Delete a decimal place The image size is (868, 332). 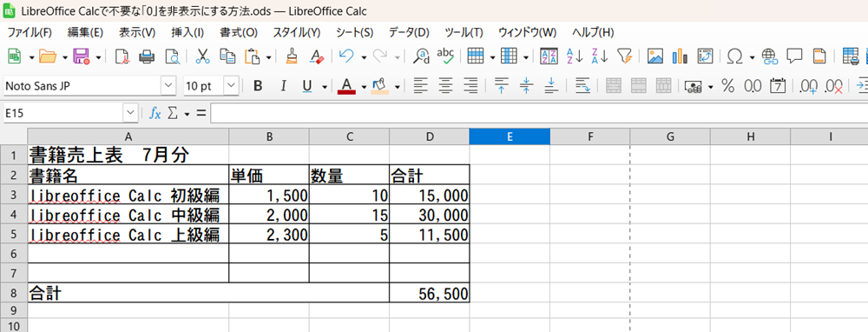(x=833, y=86)
